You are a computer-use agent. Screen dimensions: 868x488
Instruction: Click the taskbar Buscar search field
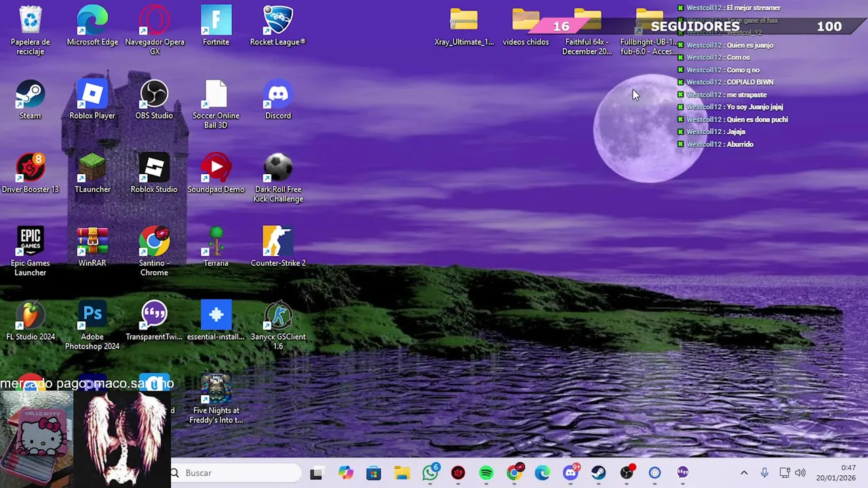[236, 473]
